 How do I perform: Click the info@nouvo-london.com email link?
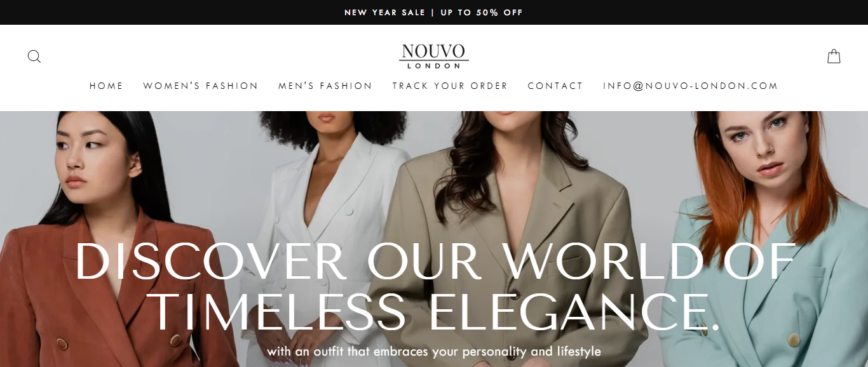click(691, 86)
